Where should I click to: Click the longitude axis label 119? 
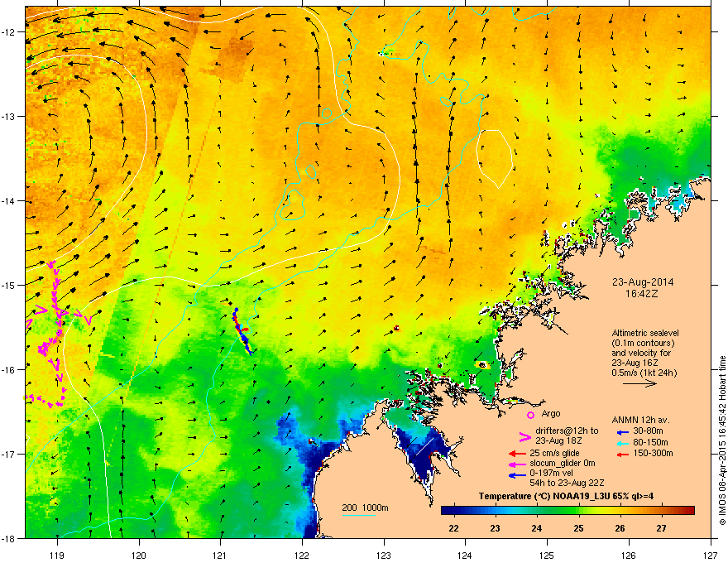coord(56,555)
